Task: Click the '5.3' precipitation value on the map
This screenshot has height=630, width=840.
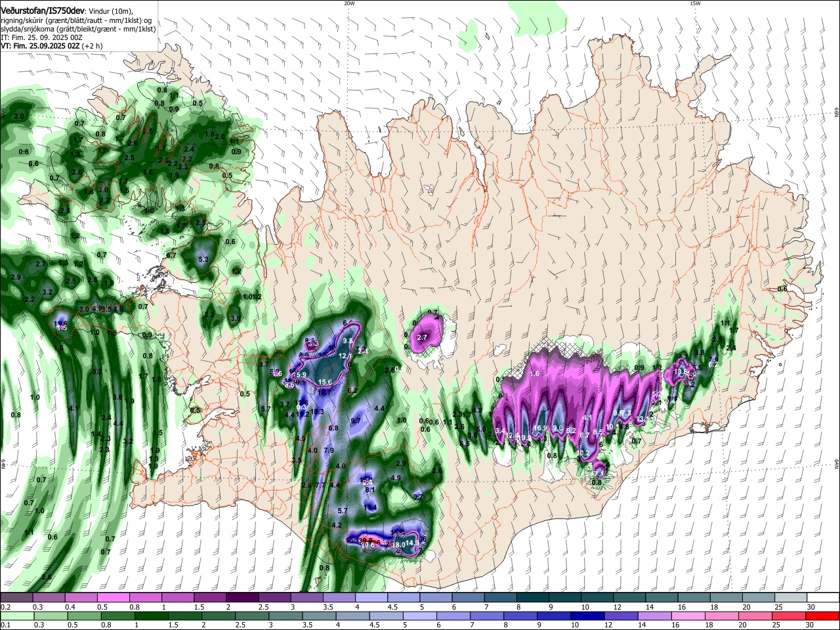Action: (x=203, y=260)
